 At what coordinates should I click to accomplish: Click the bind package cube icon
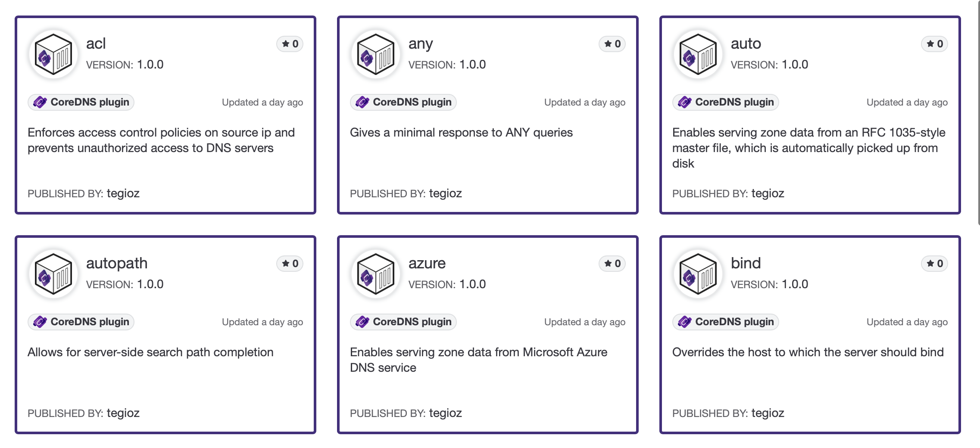697,273
